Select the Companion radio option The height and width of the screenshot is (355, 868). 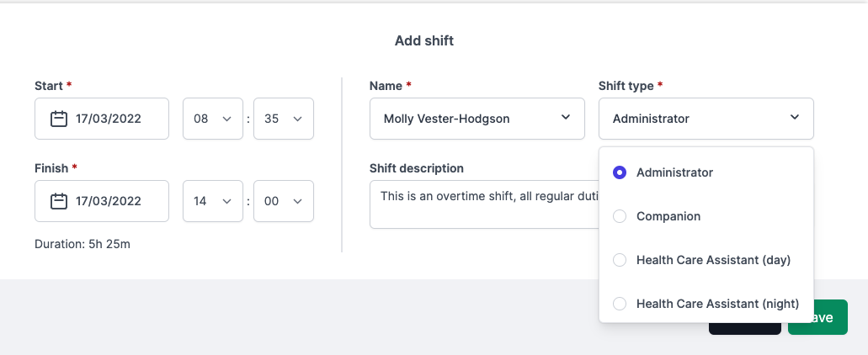(x=620, y=216)
